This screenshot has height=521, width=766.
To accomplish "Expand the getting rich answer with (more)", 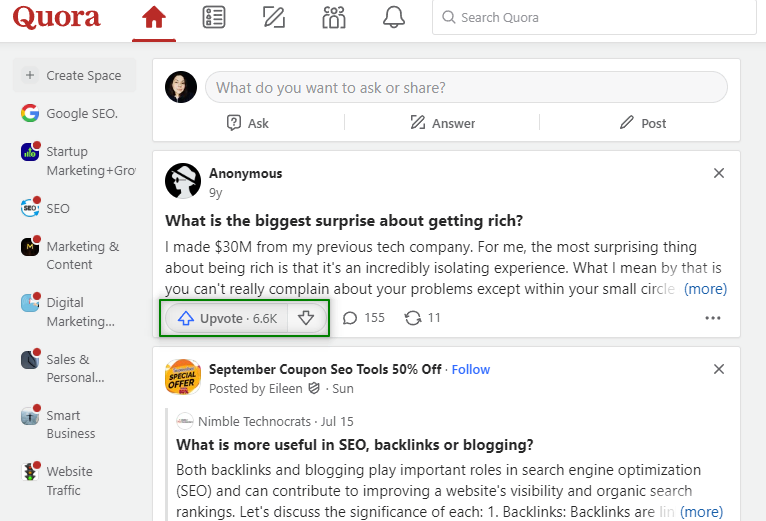I will 705,289.
